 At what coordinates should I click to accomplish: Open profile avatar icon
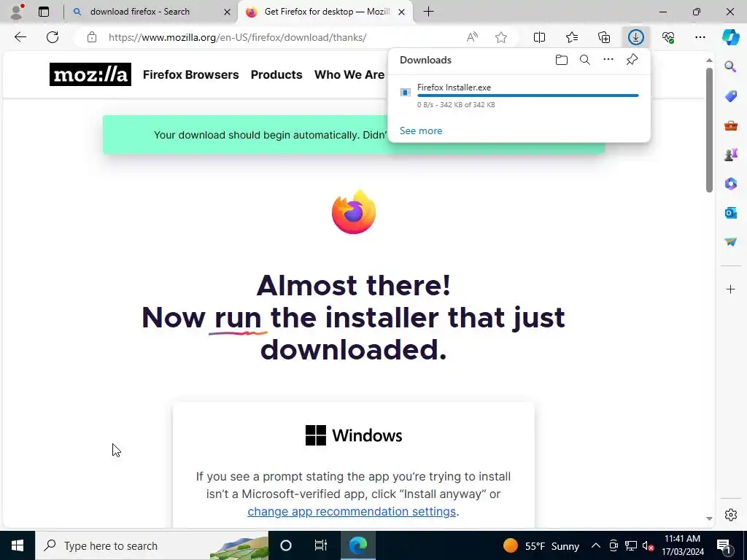[18, 12]
